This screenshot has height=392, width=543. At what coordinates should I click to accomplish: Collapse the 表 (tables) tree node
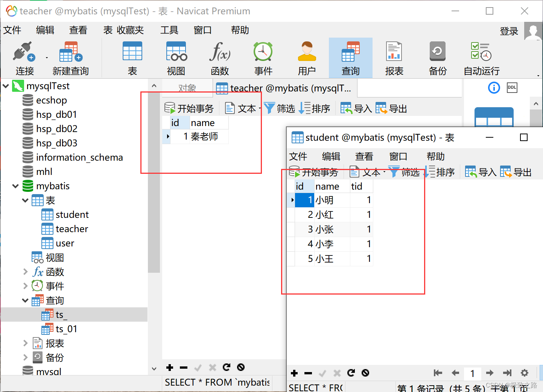tap(25, 201)
